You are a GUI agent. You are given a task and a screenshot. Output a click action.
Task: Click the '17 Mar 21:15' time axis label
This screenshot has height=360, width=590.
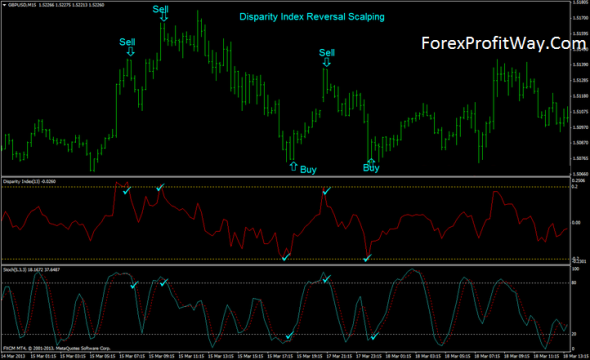pos(339,356)
